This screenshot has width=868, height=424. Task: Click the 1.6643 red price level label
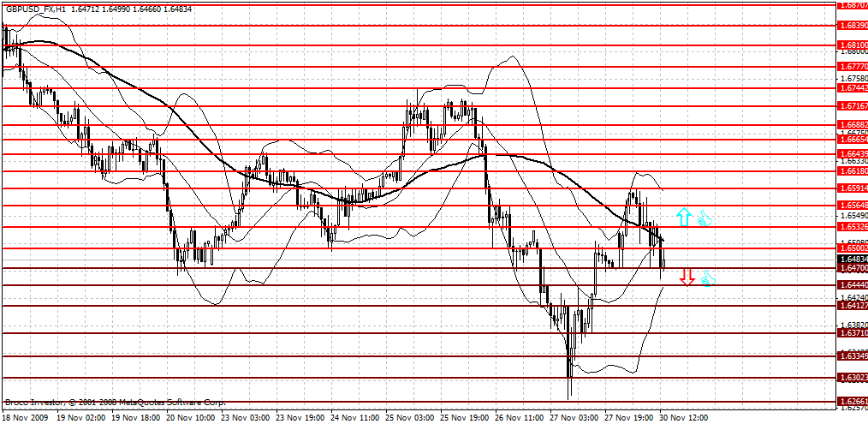tap(853, 153)
